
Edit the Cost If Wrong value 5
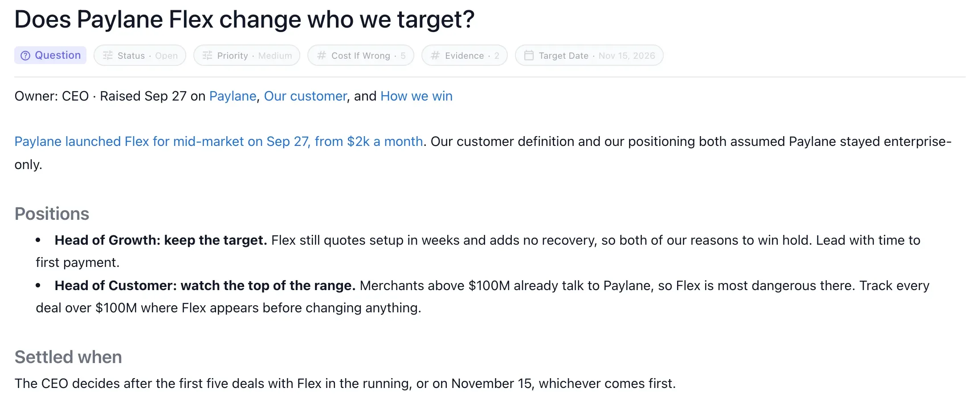coord(403,56)
